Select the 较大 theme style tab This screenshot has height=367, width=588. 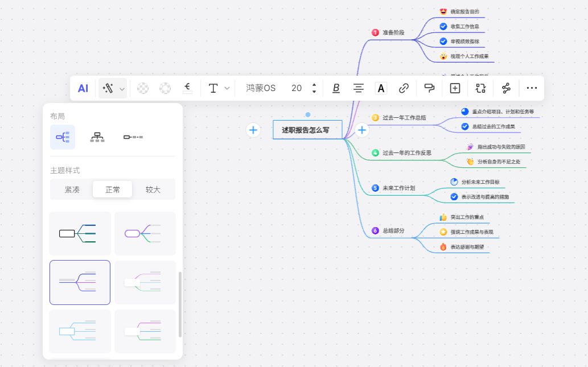click(x=153, y=189)
